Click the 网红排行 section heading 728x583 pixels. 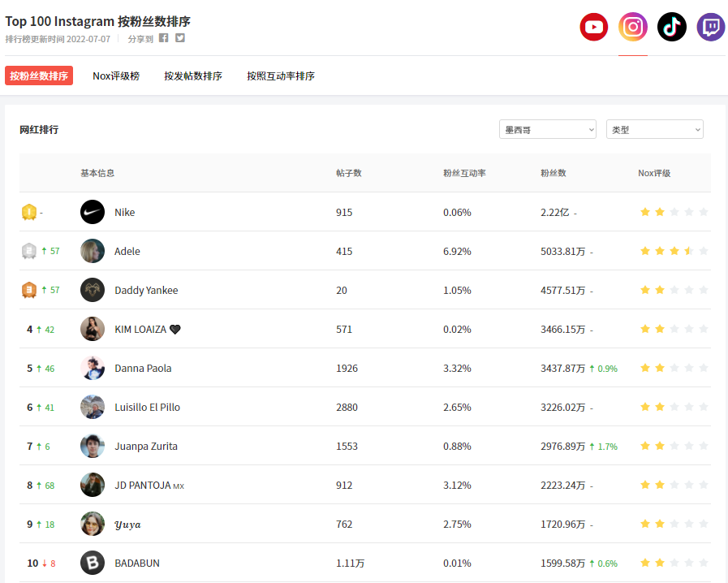[39, 130]
